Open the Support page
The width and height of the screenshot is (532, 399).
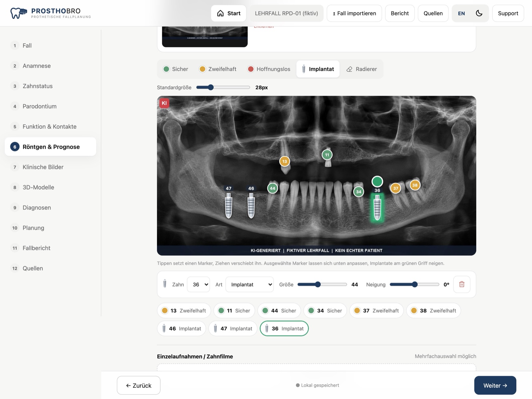pyautogui.click(x=508, y=13)
